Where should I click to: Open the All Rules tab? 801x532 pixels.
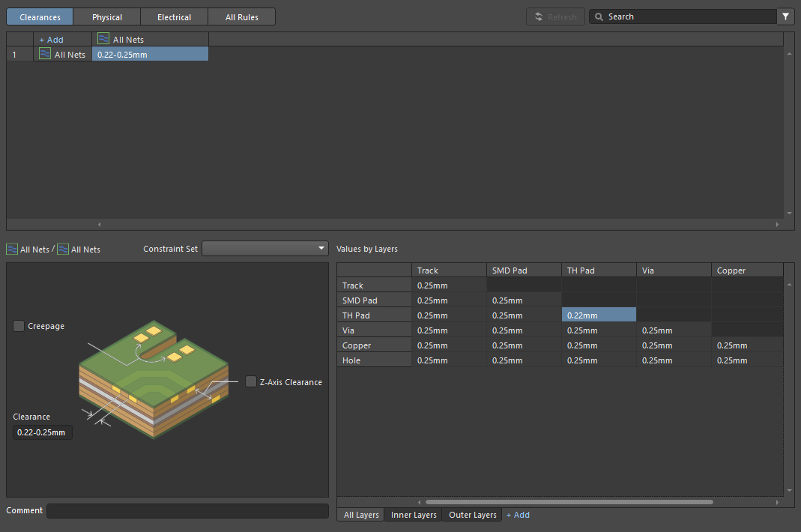[x=241, y=16]
